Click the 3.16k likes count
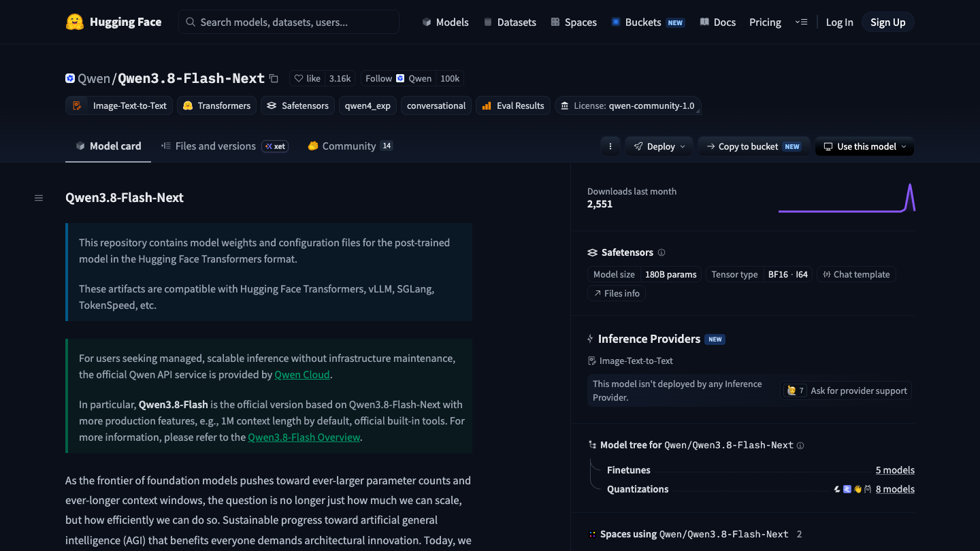The image size is (980, 551). click(340, 78)
